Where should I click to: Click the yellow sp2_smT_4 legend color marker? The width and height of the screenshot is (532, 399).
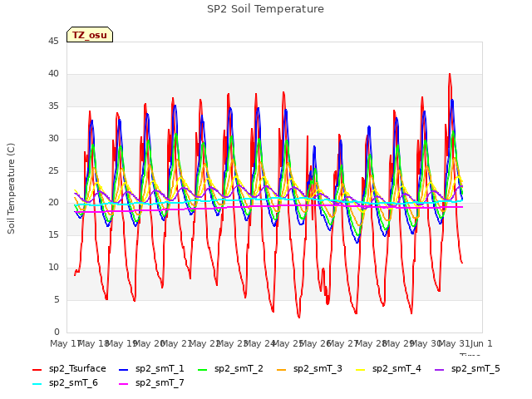coord(360,369)
